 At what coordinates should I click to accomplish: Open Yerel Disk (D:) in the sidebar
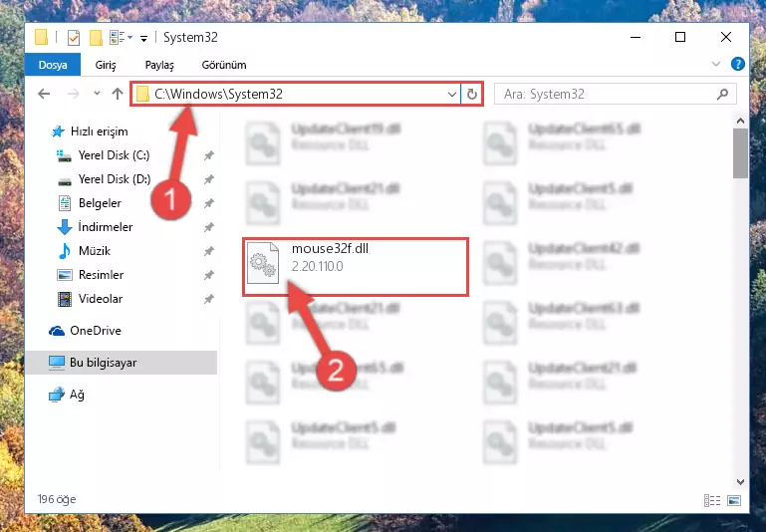click(115, 179)
